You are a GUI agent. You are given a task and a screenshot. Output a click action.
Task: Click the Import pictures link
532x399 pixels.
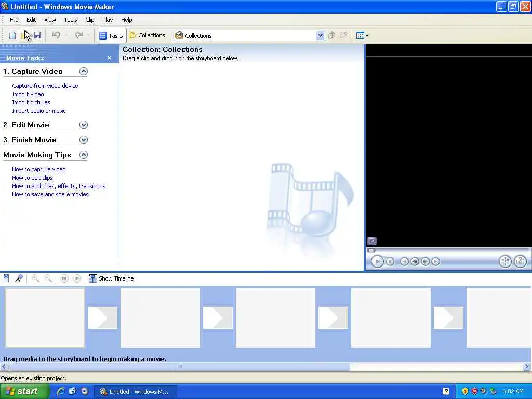click(31, 102)
